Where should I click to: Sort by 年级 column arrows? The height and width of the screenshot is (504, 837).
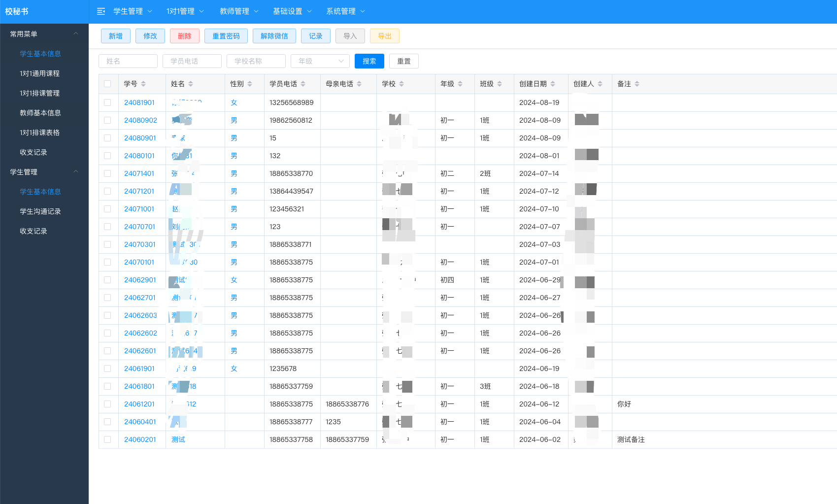460,84
